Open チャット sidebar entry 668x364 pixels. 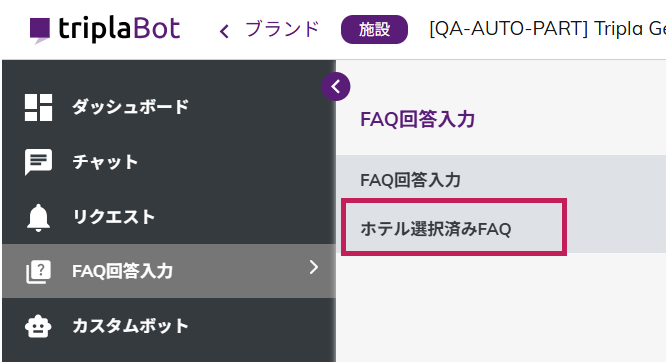click(x=169, y=162)
